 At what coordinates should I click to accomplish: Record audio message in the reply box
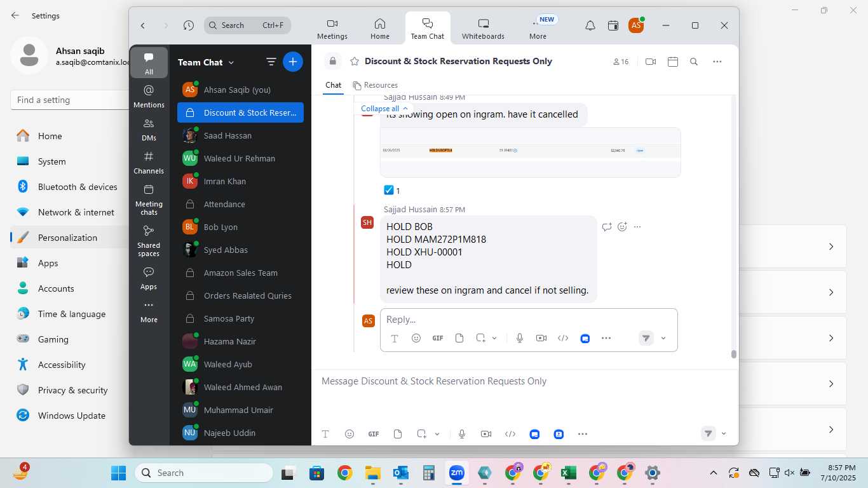(x=520, y=338)
